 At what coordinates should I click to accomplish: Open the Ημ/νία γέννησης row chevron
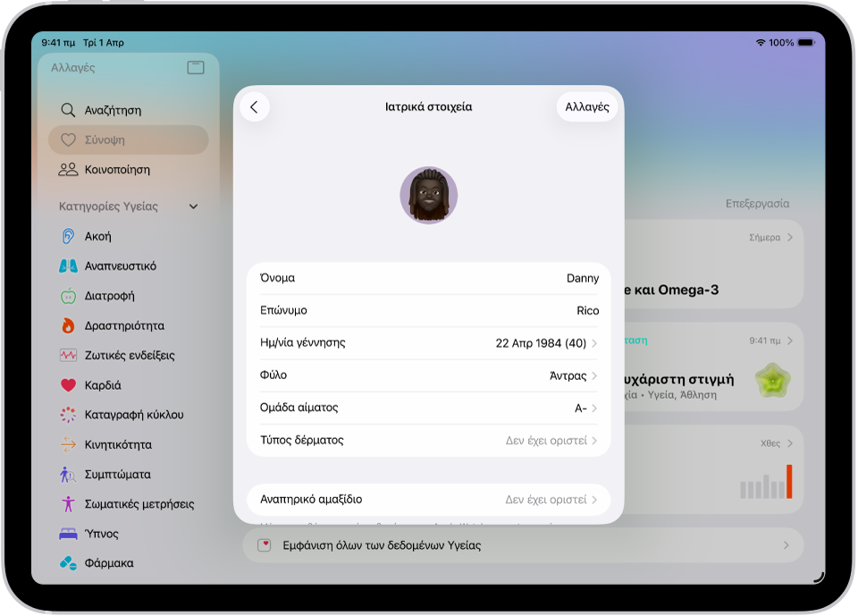pos(594,343)
